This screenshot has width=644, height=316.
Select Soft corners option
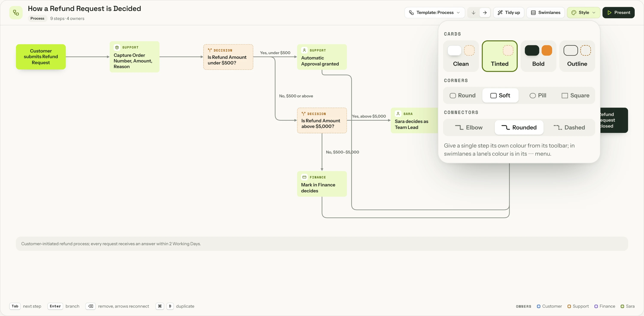click(500, 96)
